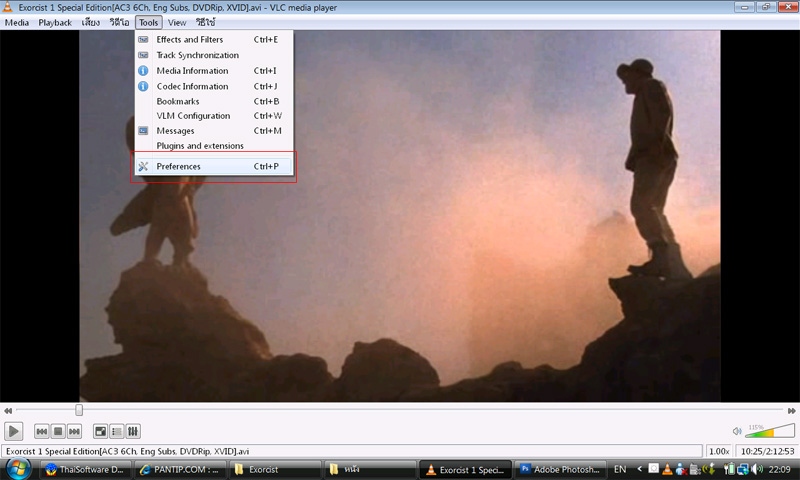Open the Thai audio menu เสียง

[91, 22]
